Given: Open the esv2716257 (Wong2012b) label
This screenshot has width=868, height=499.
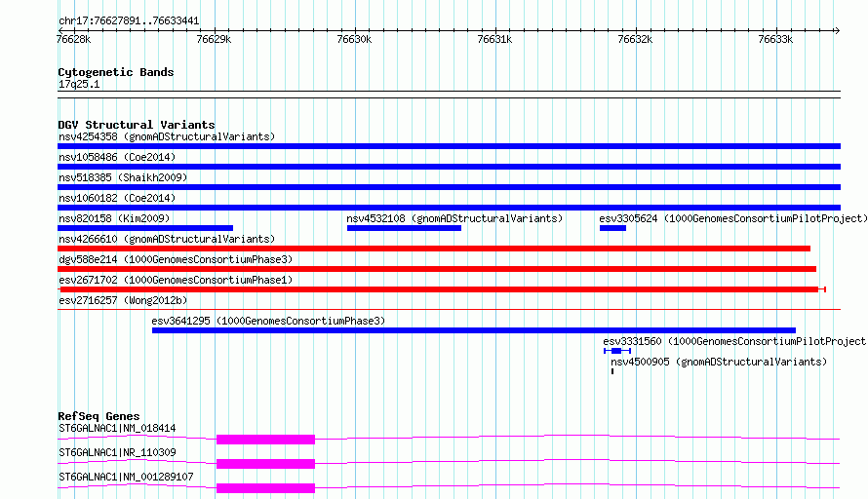Looking at the screenshot, I should click(x=123, y=300).
